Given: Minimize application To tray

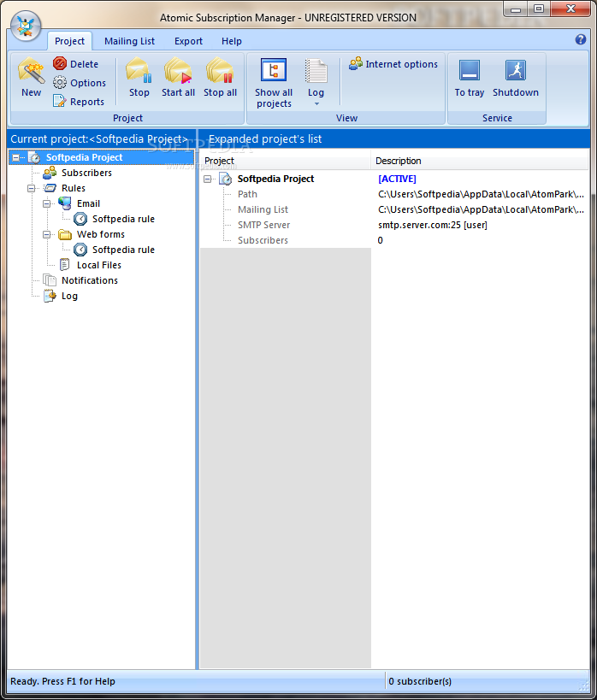Looking at the screenshot, I should [x=470, y=78].
